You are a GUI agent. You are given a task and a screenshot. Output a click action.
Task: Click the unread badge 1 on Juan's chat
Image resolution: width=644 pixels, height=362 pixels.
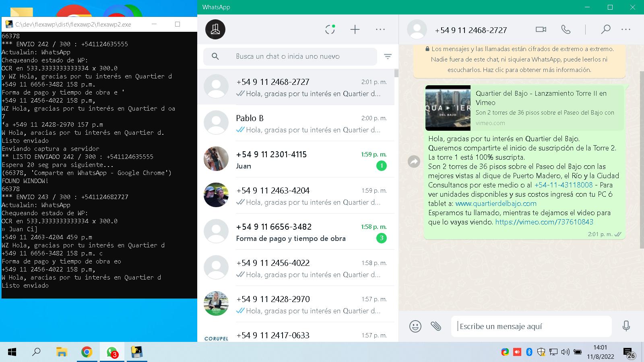click(382, 166)
